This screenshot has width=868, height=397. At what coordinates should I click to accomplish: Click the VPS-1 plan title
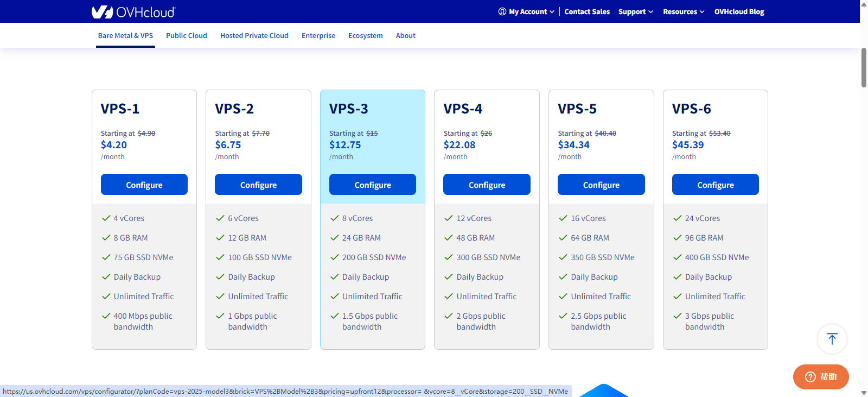click(x=120, y=109)
